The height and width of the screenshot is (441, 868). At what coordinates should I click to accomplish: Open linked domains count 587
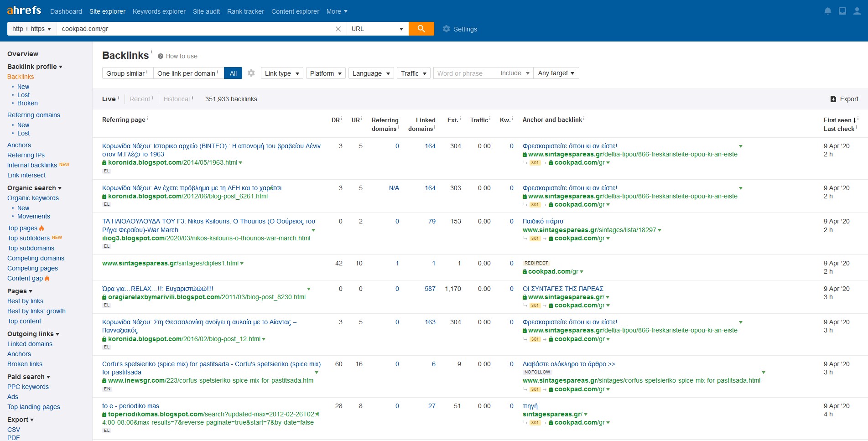point(430,289)
